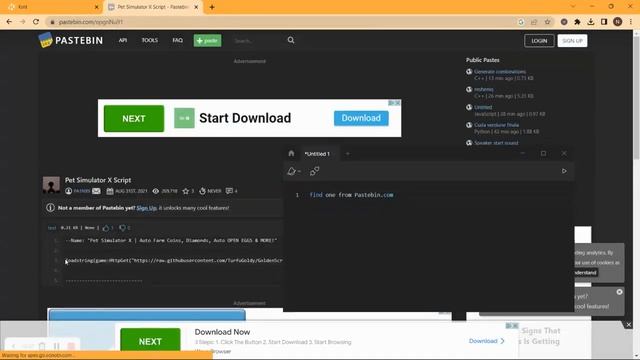This screenshot has height=360, width=640.
Task: Open a new browser tab
Action: point(212,7)
